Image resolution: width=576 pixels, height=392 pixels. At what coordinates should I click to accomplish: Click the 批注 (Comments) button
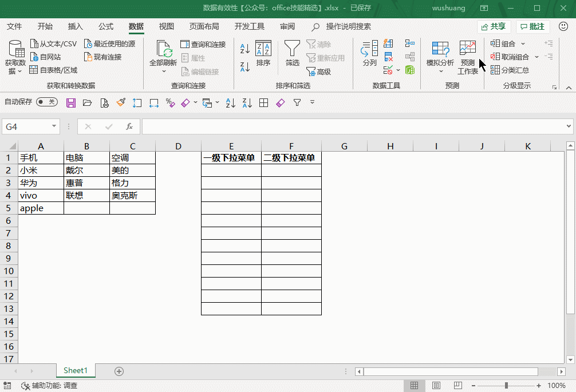532,26
